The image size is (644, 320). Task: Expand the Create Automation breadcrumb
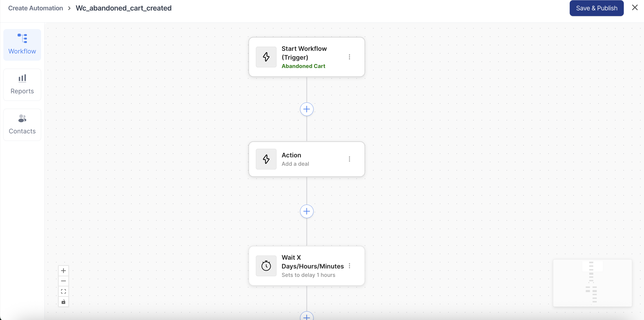click(x=35, y=8)
